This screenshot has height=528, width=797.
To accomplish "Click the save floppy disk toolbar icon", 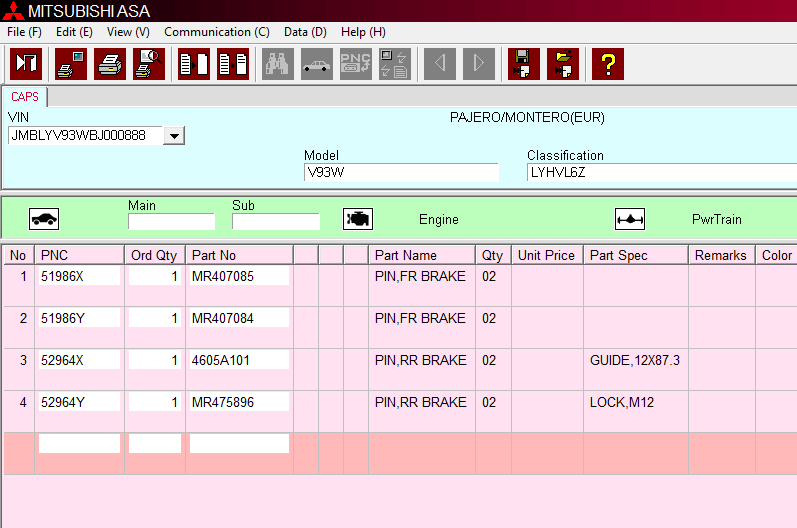I will [x=523, y=64].
